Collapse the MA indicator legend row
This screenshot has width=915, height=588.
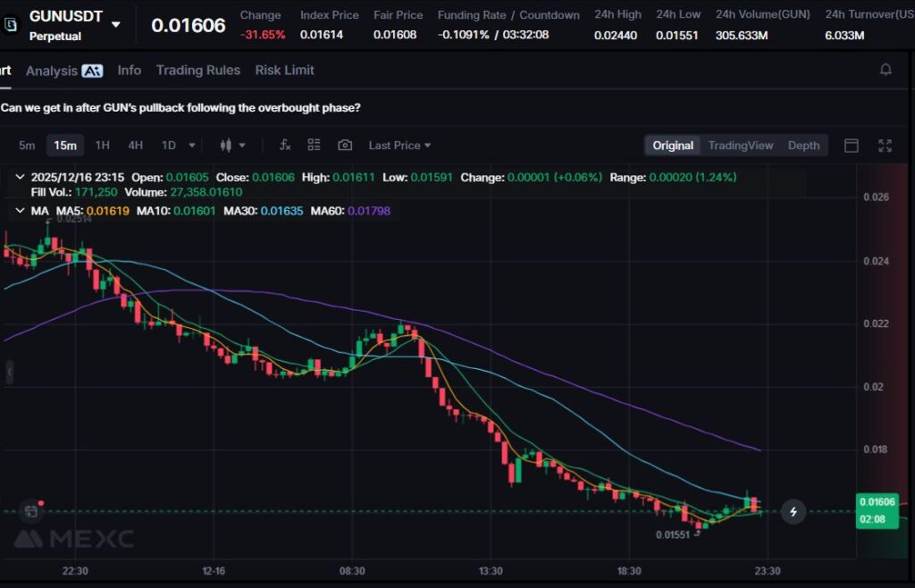(21, 211)
